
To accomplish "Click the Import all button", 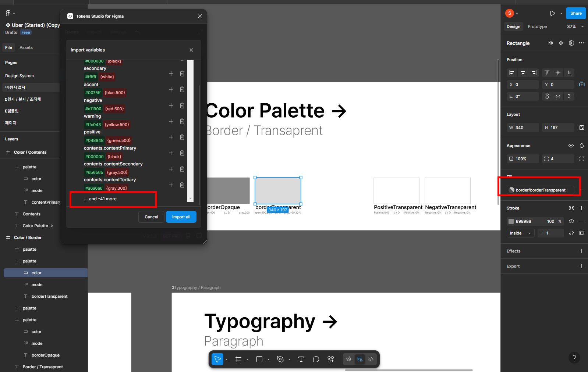I will coord(181,217).
